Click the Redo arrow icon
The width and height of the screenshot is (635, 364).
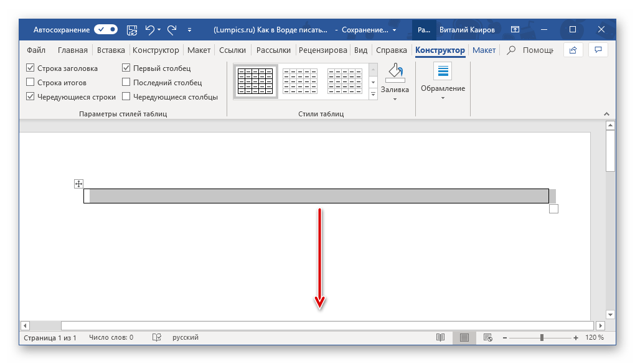172,29
